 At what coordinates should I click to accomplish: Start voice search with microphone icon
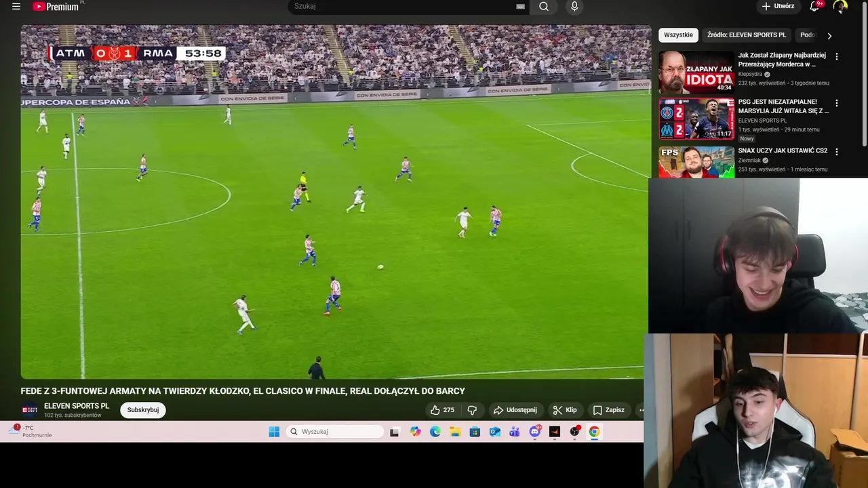tap(574, 6)
